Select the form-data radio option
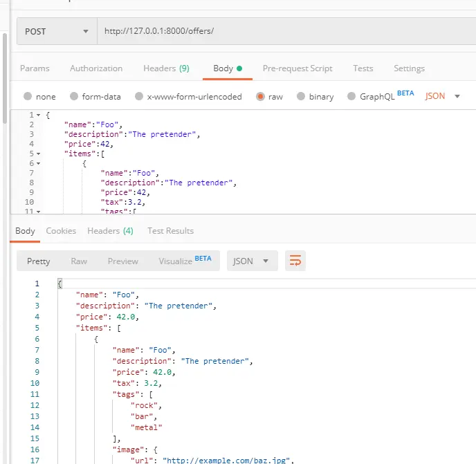Screen dimensions: 476x464 72,97
